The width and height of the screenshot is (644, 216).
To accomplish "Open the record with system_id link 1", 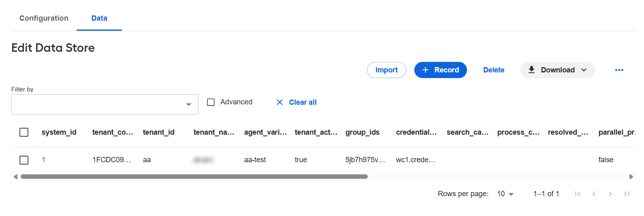I will coord(43,160).
